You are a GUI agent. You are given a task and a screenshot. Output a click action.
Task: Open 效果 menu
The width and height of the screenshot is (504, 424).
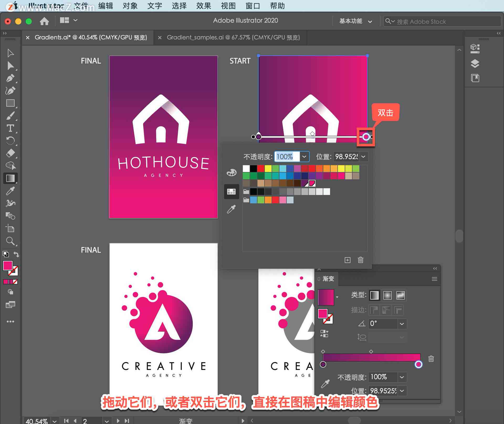tap(204, 6)
